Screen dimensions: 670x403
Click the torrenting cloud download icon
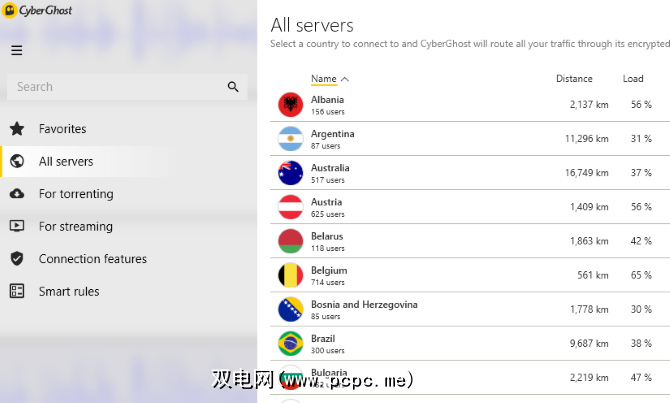17,194
